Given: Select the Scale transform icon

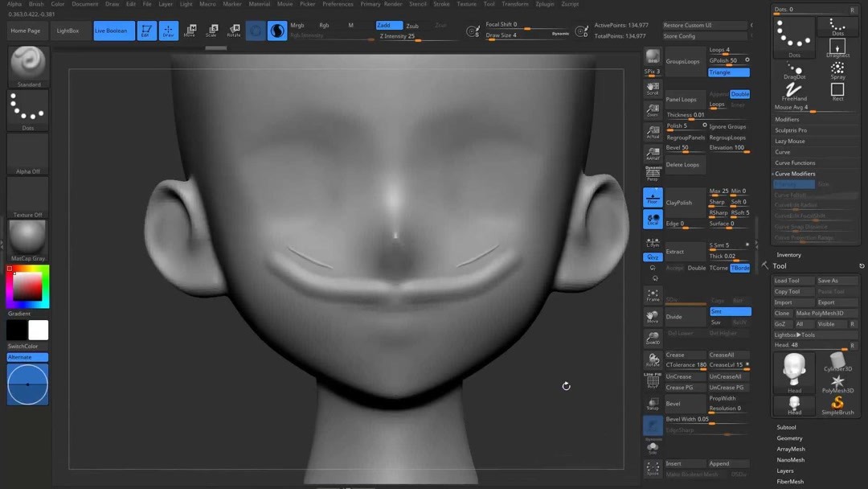Looking at the screenshot, I should [x=211, y=31].
